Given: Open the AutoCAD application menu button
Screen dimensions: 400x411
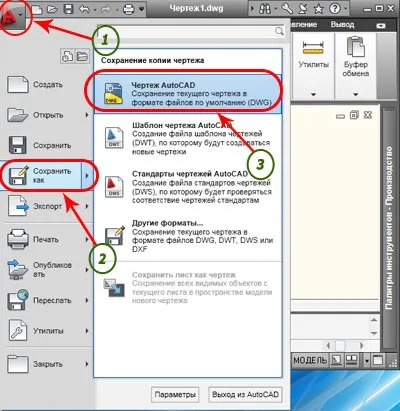Looking at the screenshot, I should (13, 16).
